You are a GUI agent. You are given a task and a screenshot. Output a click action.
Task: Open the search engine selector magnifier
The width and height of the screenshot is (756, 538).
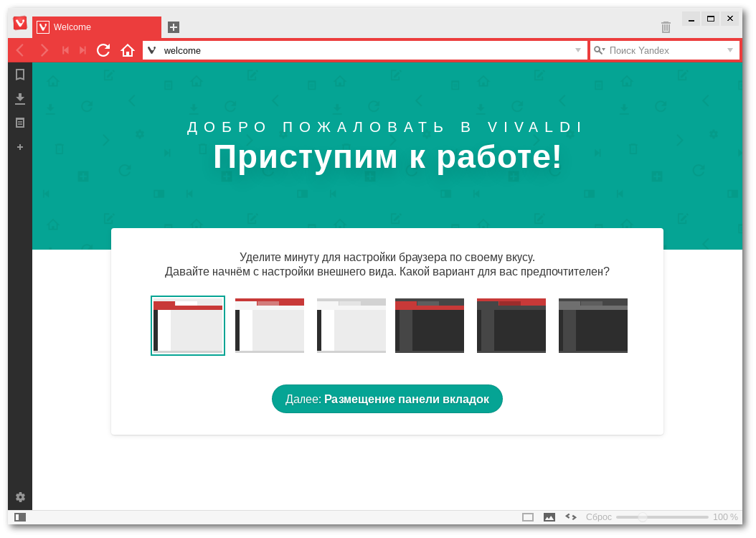[600, 50]
